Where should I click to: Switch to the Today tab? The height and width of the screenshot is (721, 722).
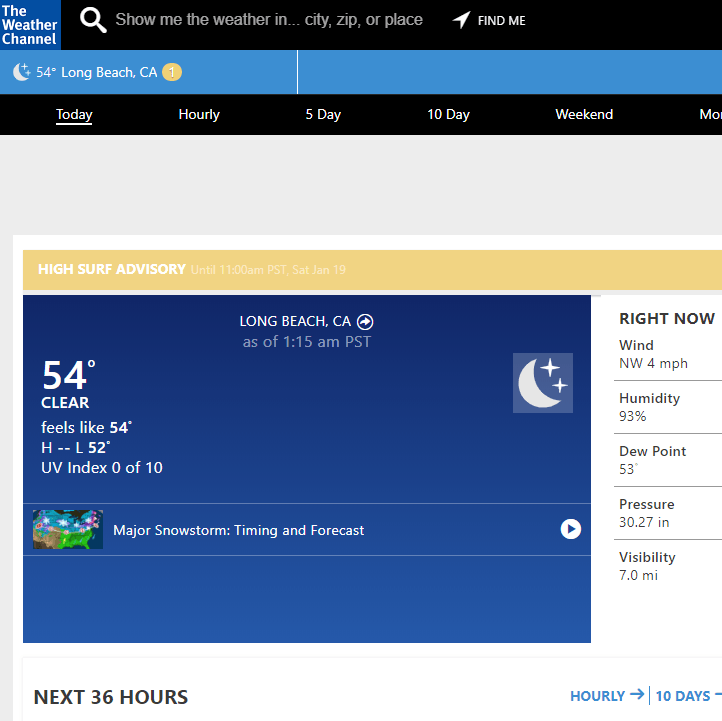74,114
